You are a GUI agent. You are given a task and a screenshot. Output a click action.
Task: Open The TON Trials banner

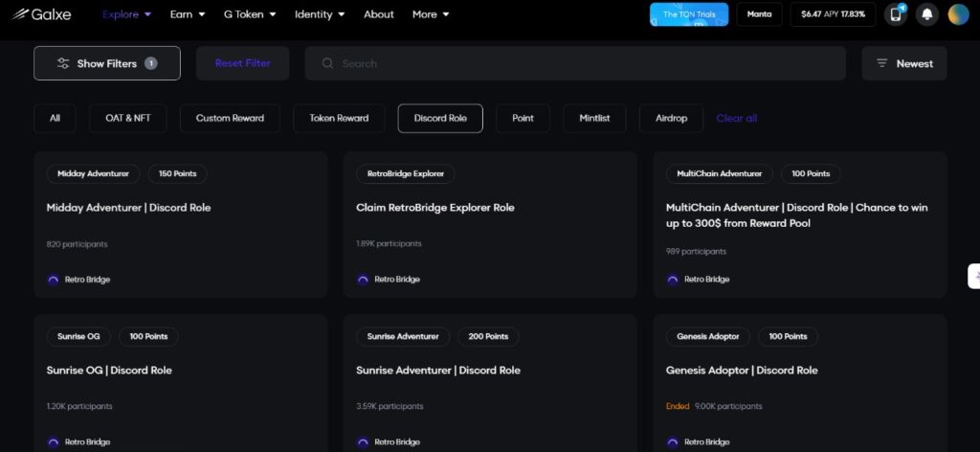point(689,14)
